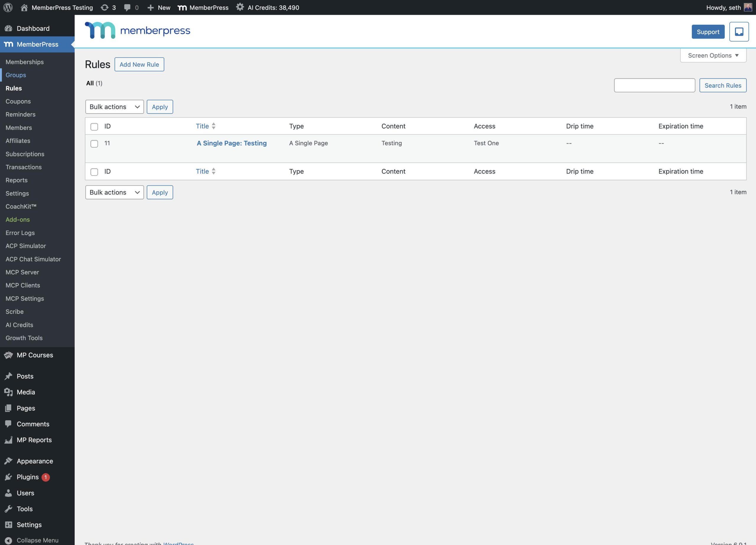Go to Groups in MemberPress menu
Image resolution: width=756 pixels, height=545 pixels.
(x=16, y=75)
